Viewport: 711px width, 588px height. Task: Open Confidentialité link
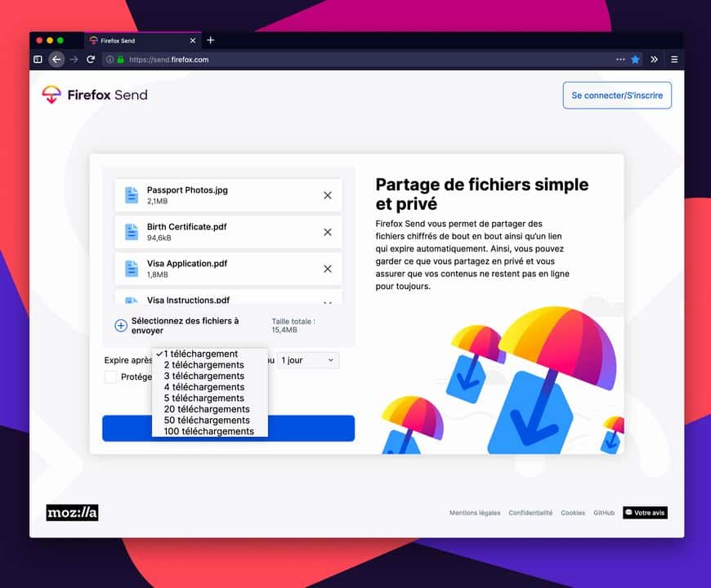[530, 513]
